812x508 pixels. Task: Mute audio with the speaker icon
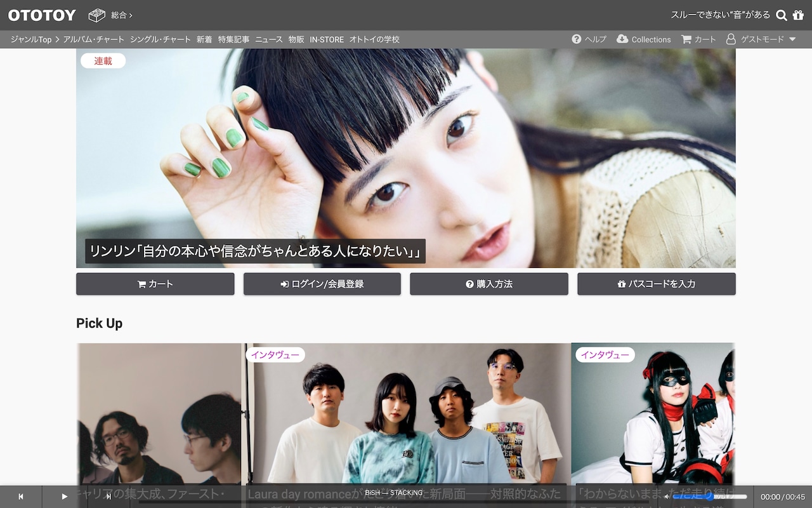(667, 497)
